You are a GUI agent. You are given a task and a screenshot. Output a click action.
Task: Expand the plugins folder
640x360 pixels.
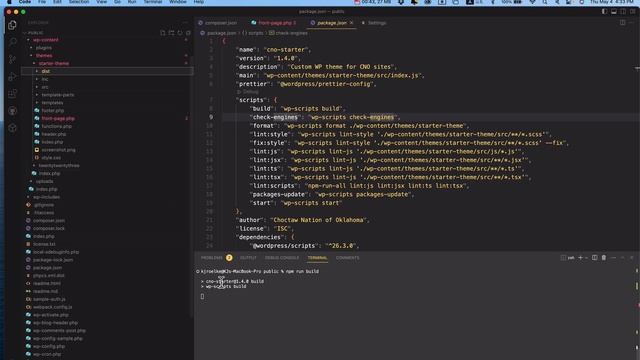point(44,48)
